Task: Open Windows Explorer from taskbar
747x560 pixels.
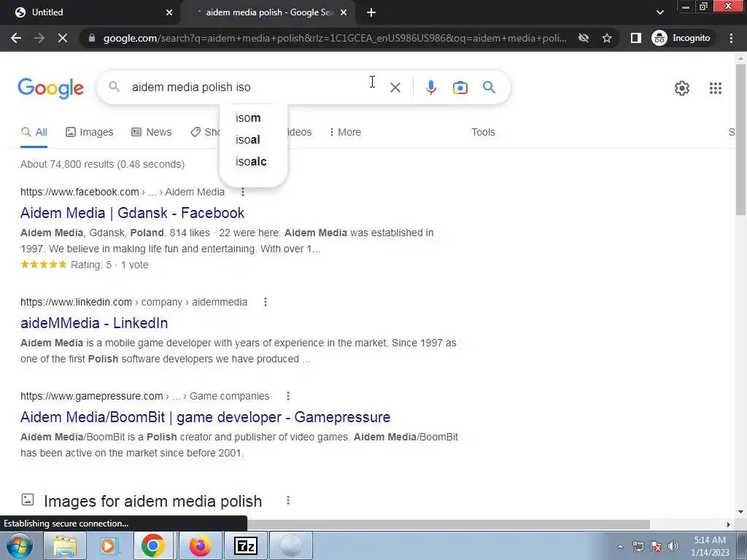Action: [65, 545]
